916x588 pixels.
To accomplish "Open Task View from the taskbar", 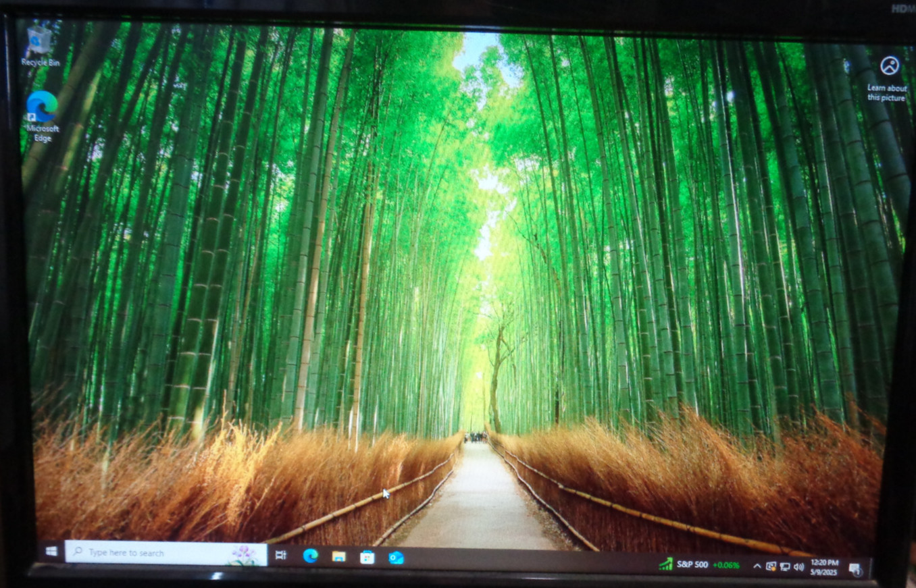I will pyautogui.click(x=281, y=555).
